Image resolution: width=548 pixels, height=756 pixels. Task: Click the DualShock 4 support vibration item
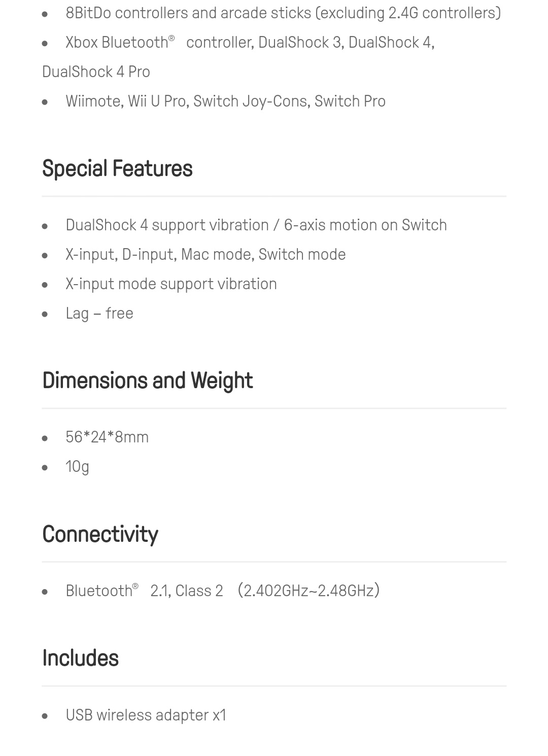click(256, 225)
